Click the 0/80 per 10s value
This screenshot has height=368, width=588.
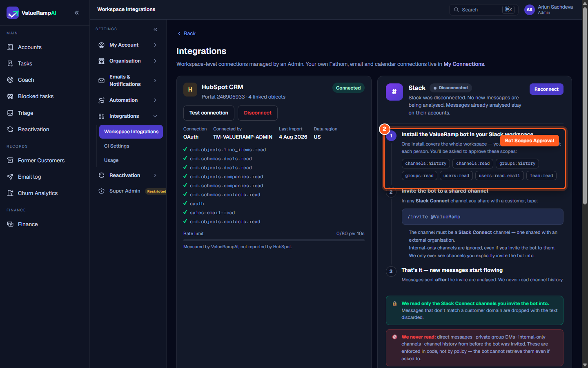[x=350, y=233]
